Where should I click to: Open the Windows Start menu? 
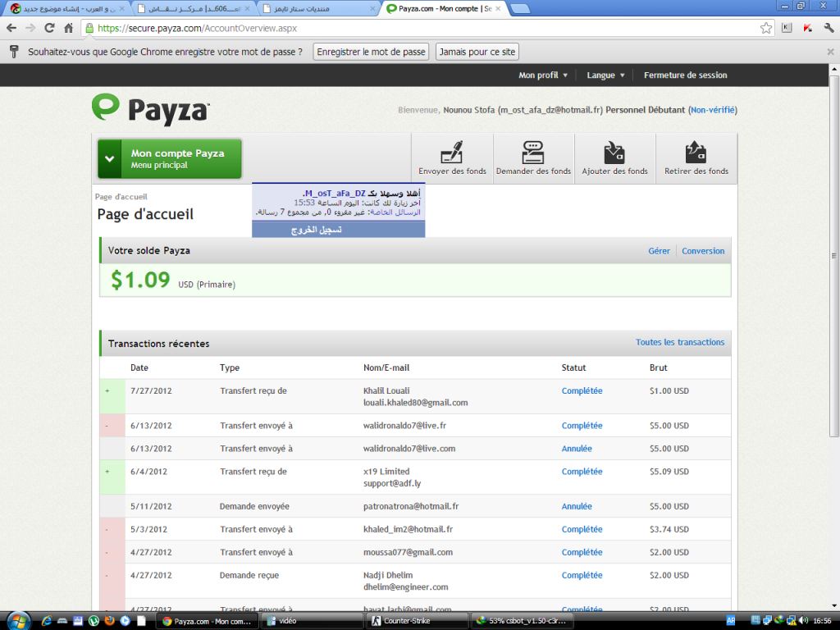pyautogui.click(x=18, y=621)
